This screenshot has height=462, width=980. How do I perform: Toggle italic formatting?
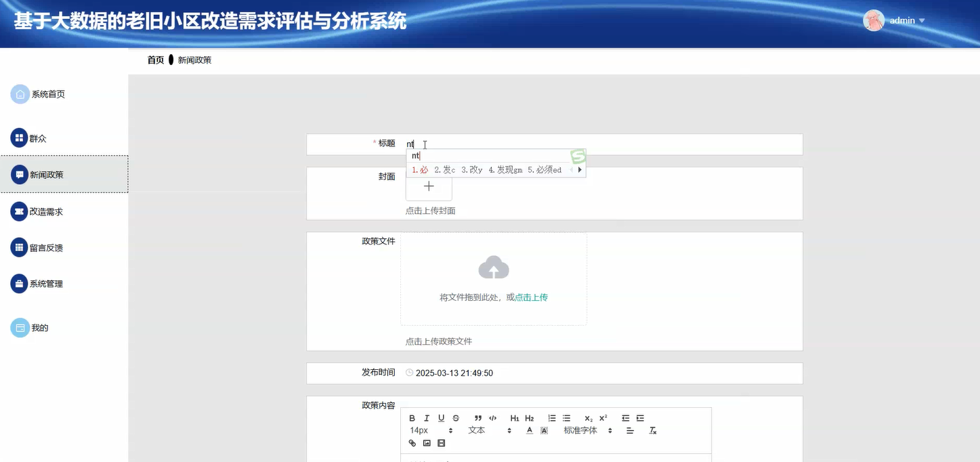pos(427,418)
